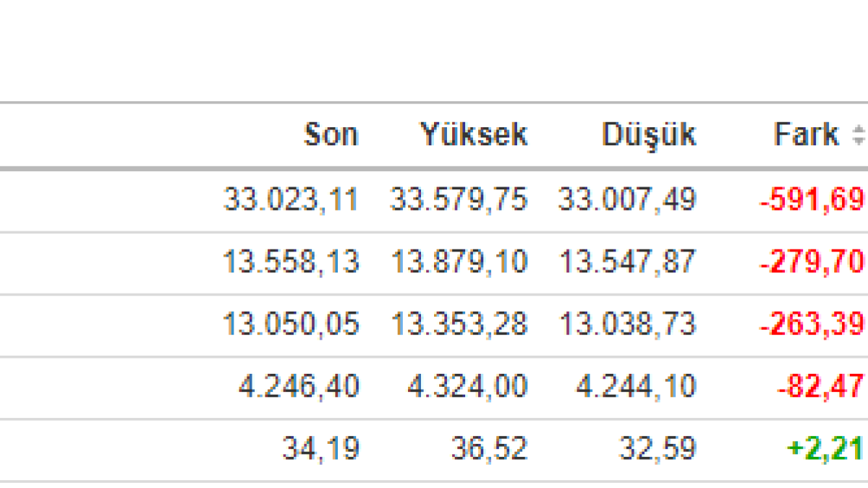Click the red Fark value -263,39
868x488 pixels.
[x=812, y=325]
